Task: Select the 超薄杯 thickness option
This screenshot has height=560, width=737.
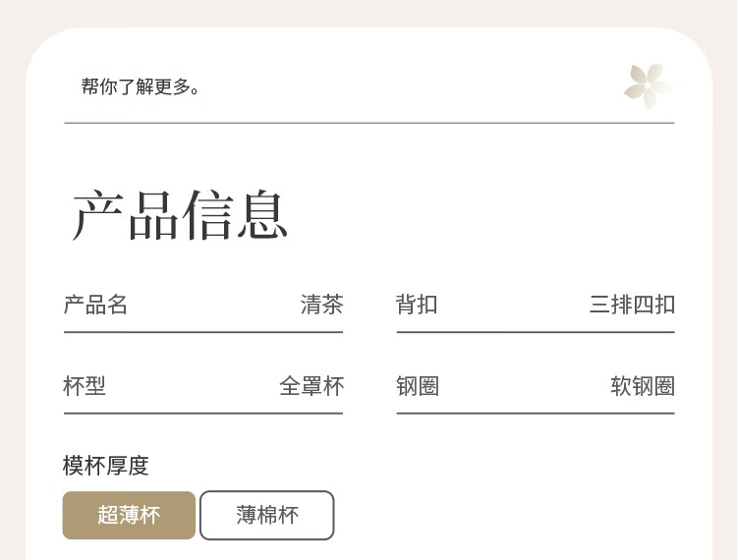Action: (x=129, y=516)
